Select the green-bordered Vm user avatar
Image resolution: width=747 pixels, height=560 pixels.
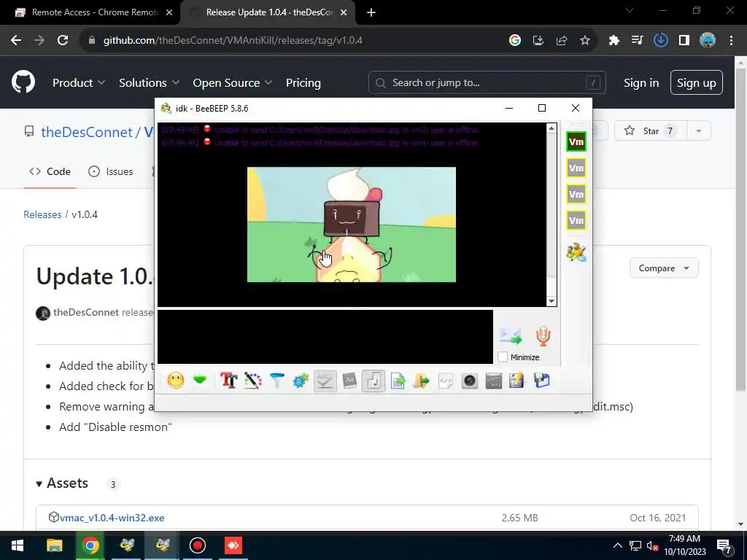[x=576, y=142]
